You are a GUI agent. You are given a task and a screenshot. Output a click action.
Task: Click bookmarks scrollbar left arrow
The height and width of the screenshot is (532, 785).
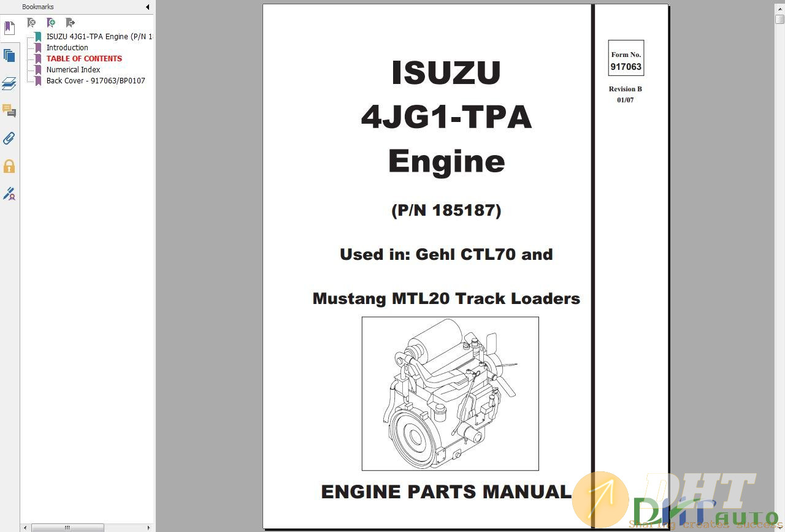25,527
